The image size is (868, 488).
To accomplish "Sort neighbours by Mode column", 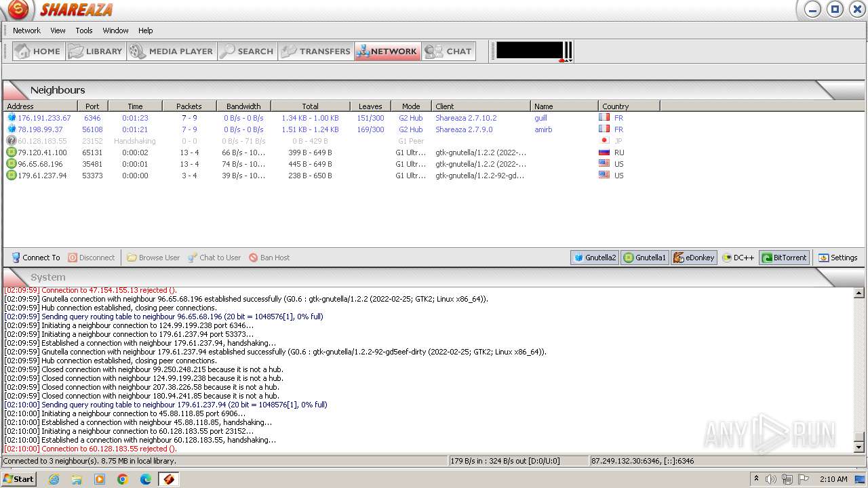I will (411, 106).
